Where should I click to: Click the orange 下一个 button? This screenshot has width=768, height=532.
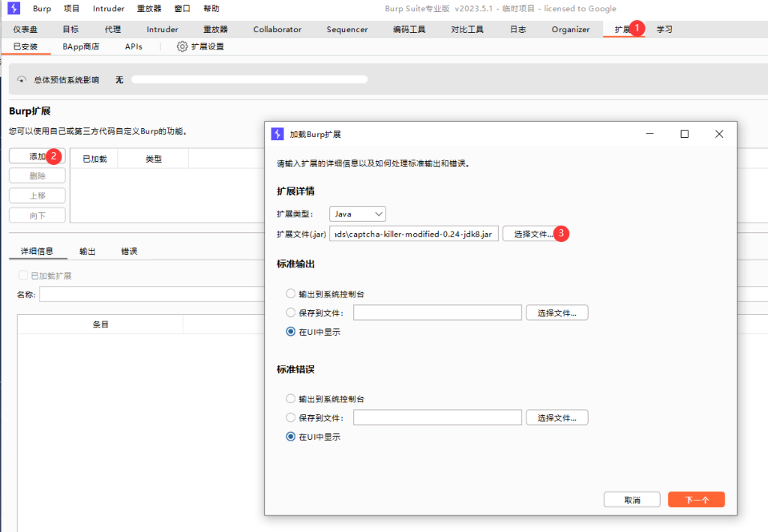pyautogui.click(x=697, y=500)
